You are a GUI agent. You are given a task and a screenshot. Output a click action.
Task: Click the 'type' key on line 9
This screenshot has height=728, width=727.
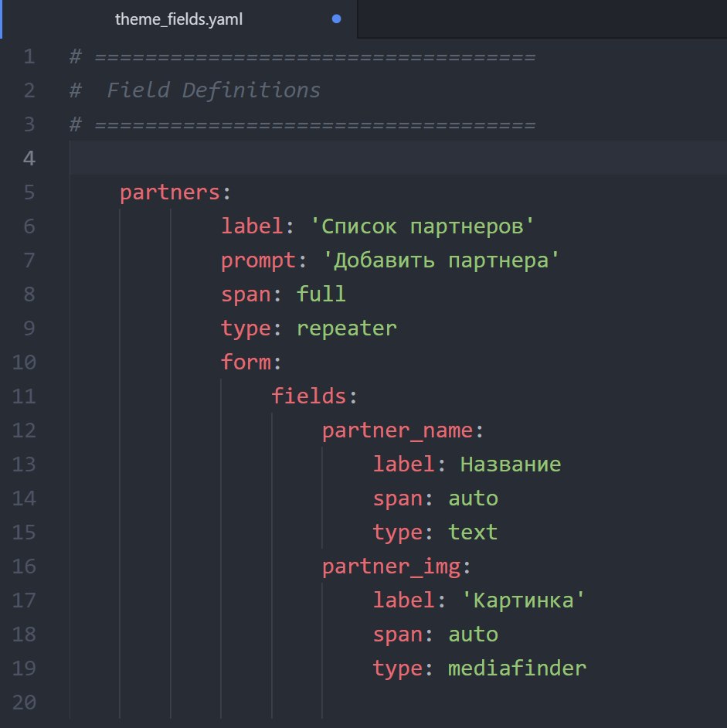pos(246,328)
